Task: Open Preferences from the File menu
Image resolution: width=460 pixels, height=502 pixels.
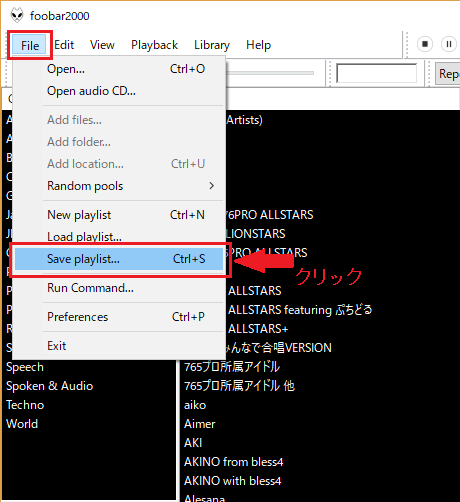Action: click(x=119, y=317)
